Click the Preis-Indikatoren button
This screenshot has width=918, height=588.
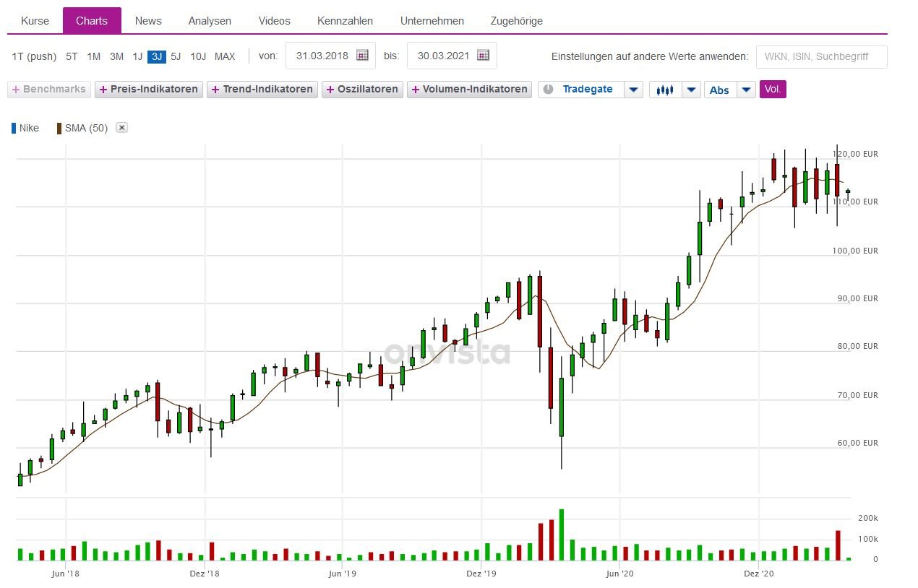(x=149, y=90)
